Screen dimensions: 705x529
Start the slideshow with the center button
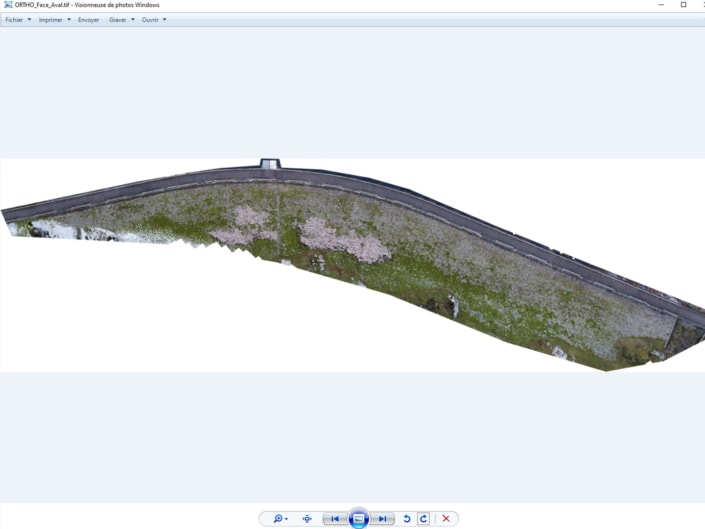(359, 519)
